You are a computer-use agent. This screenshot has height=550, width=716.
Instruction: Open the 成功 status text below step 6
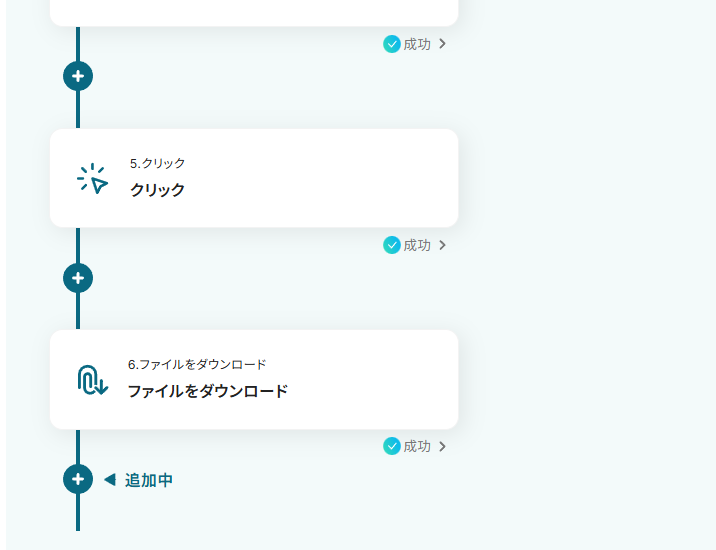coord(417,446)
